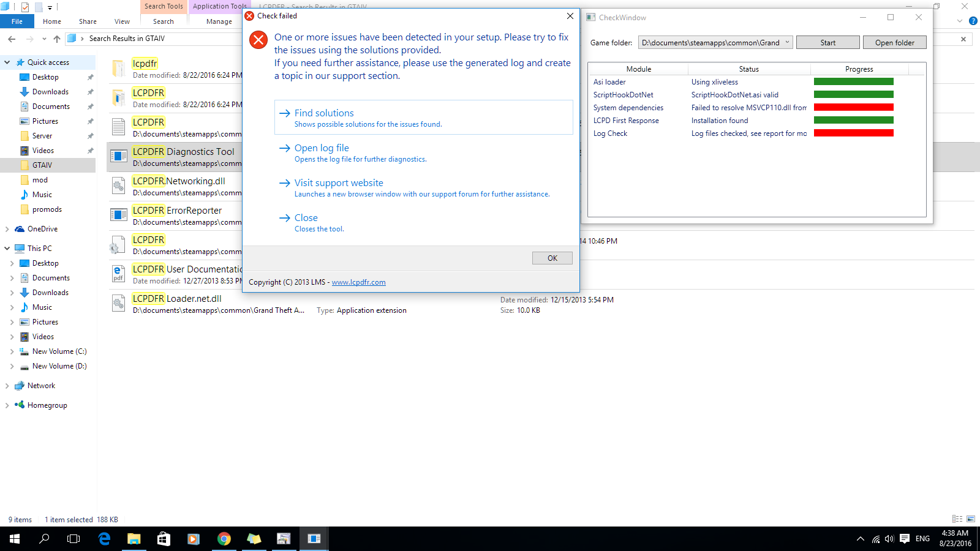
Task: Click LCPDFR ErrorReporter application icon
Action: (x=119, y=215)
